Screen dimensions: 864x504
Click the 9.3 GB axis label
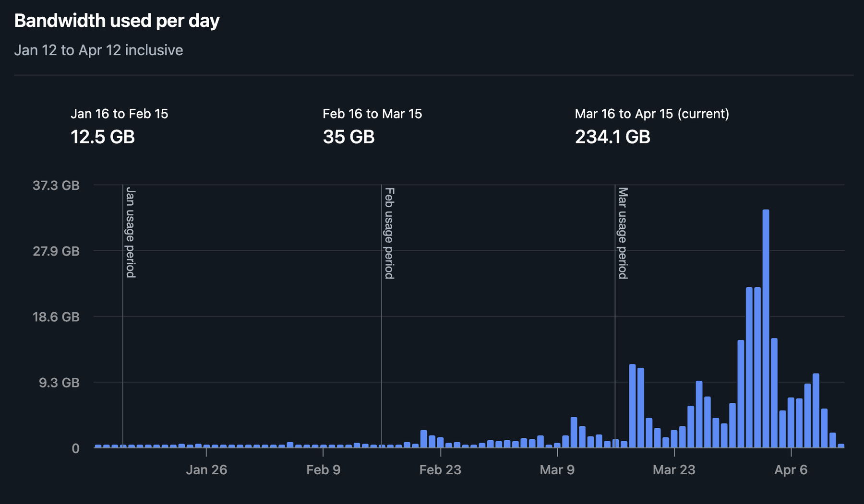[x=60, y=382]
